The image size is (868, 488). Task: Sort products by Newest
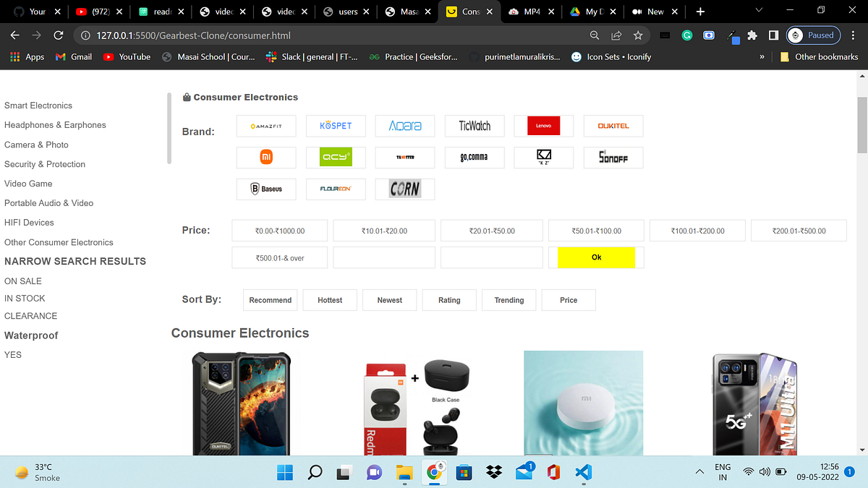[x=390, y=300]
